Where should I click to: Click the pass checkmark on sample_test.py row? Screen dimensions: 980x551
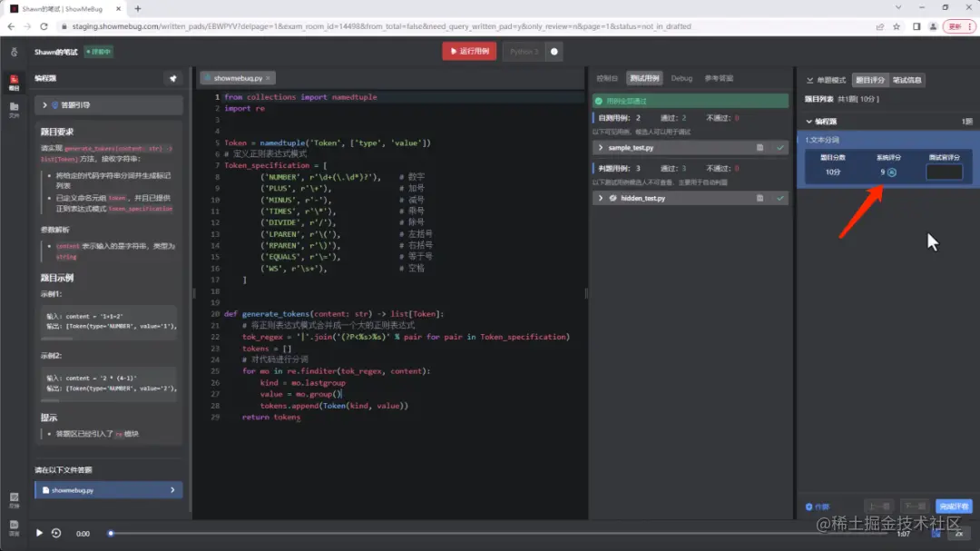pyautogui.click(x=780, y=148)
